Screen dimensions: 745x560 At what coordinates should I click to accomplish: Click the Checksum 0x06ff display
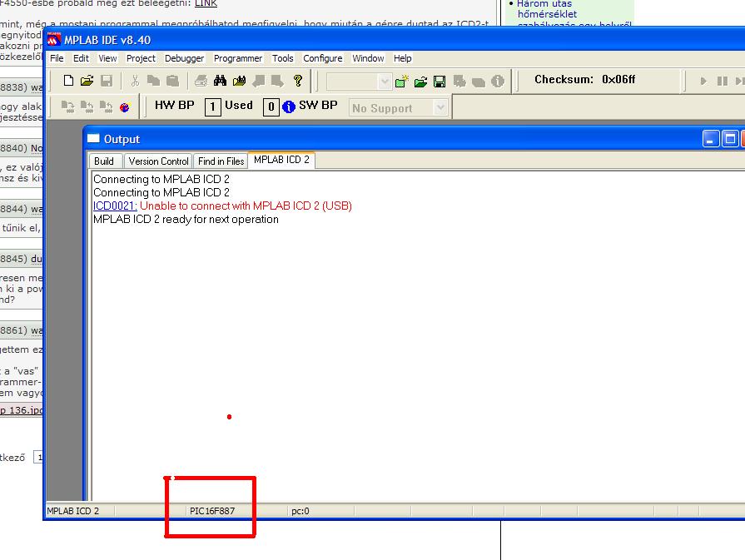(x=585, y=79)
